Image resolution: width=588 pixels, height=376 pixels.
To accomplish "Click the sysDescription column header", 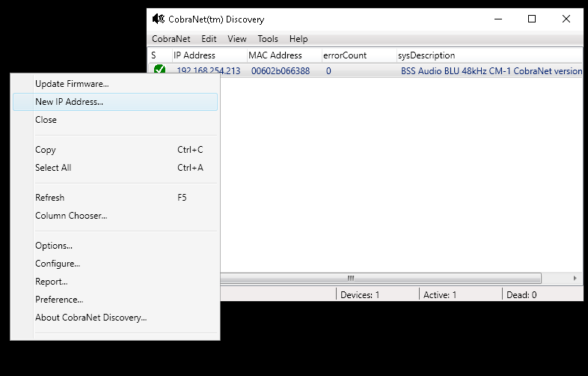I will coord(427,55).
